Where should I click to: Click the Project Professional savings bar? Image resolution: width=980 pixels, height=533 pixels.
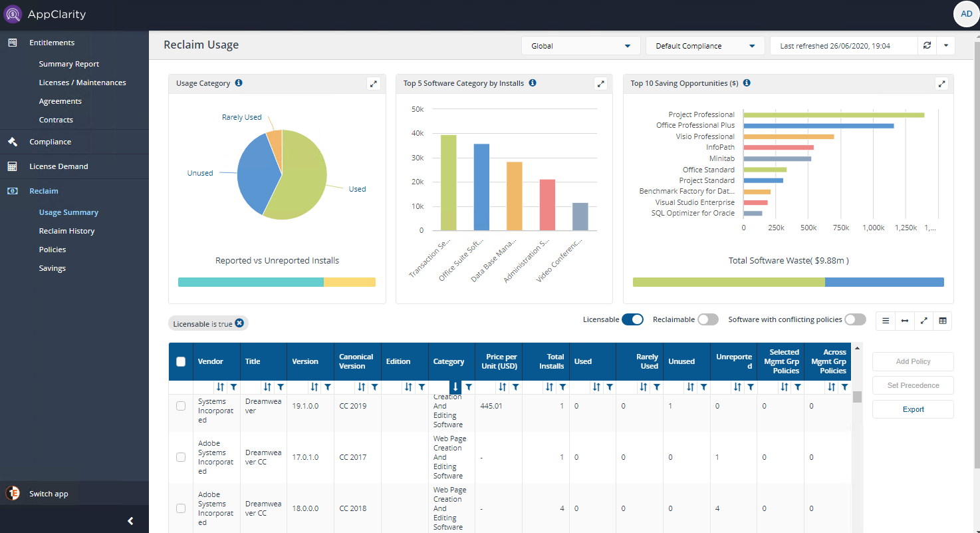pos(834,114)
